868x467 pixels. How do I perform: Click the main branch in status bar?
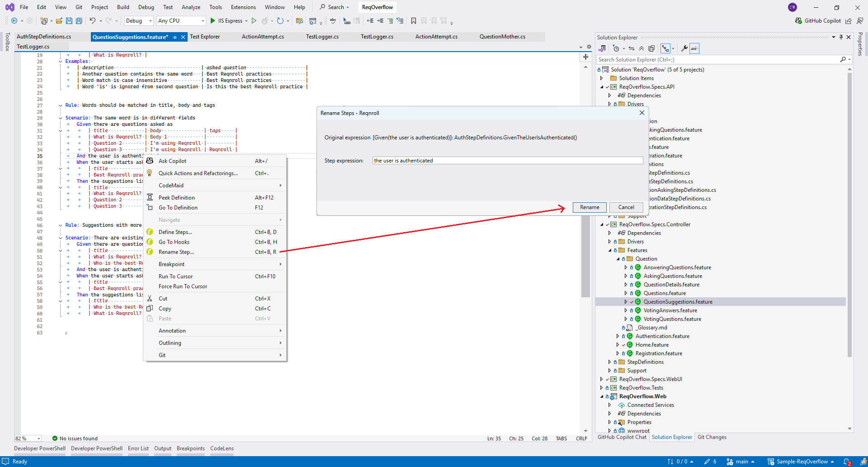tap(741, 462)
